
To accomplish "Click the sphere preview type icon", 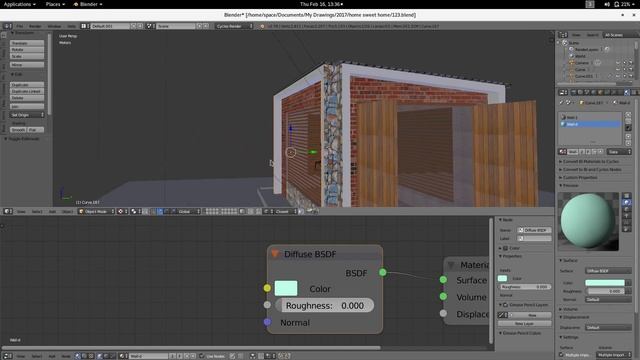I will coord(627,202).
